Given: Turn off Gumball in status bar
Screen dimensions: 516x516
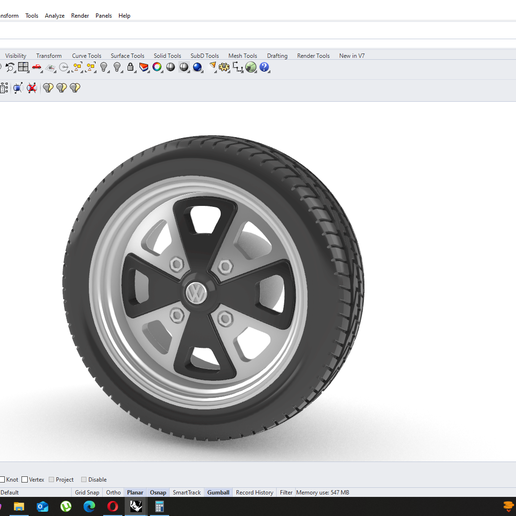Looking at the screenshot, I should pyautogui.click(x=218, y=492).
